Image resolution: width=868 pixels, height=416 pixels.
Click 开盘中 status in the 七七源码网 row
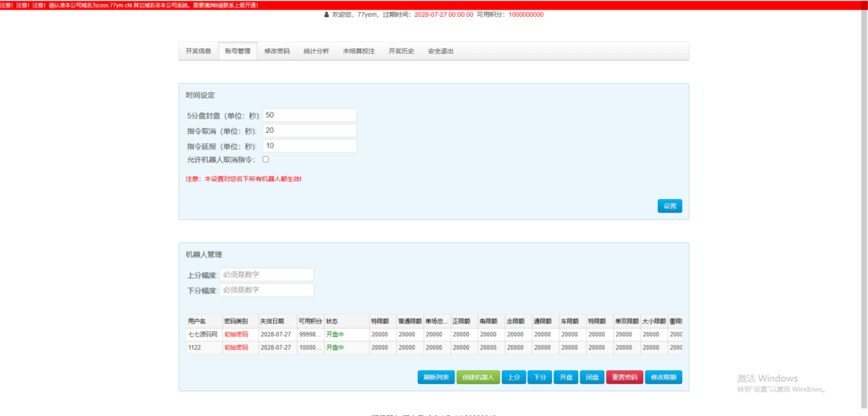pyautogui.click(x=335, y=334)
